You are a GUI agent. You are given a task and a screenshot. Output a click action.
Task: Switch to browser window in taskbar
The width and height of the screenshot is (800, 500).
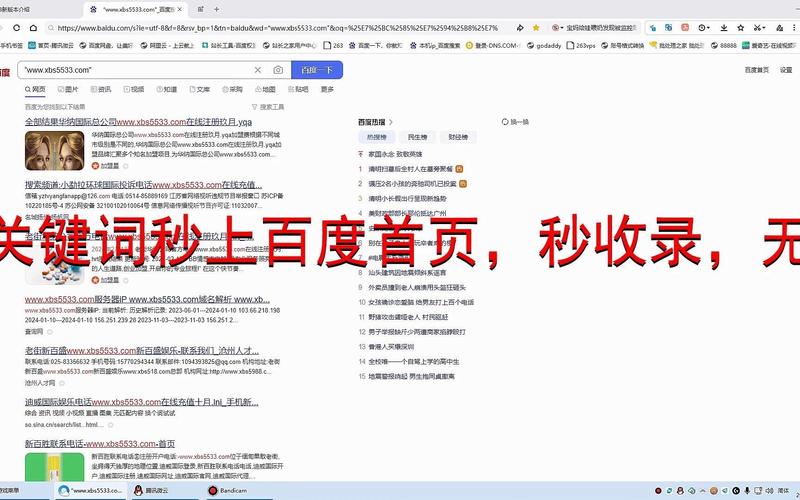91,490
